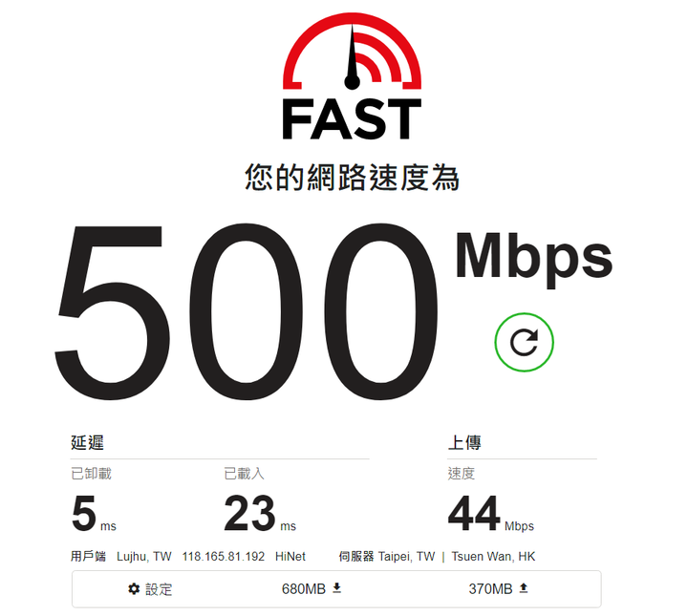Image resolution: width=688 pixels, height=616 pixels.
Task: Click the FAST speedometer logo
Action: click(352, 75)
